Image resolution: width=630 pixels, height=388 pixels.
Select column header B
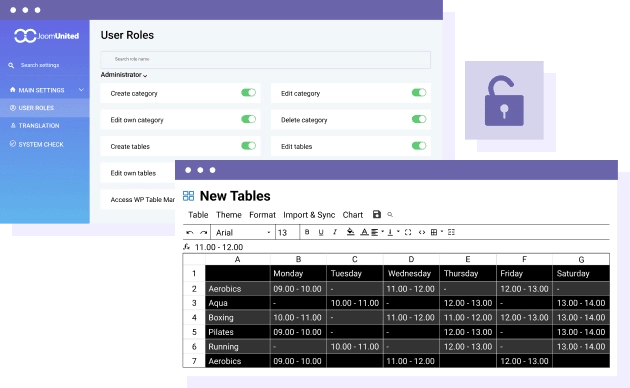pyautogui.click(x=298, y=259)
